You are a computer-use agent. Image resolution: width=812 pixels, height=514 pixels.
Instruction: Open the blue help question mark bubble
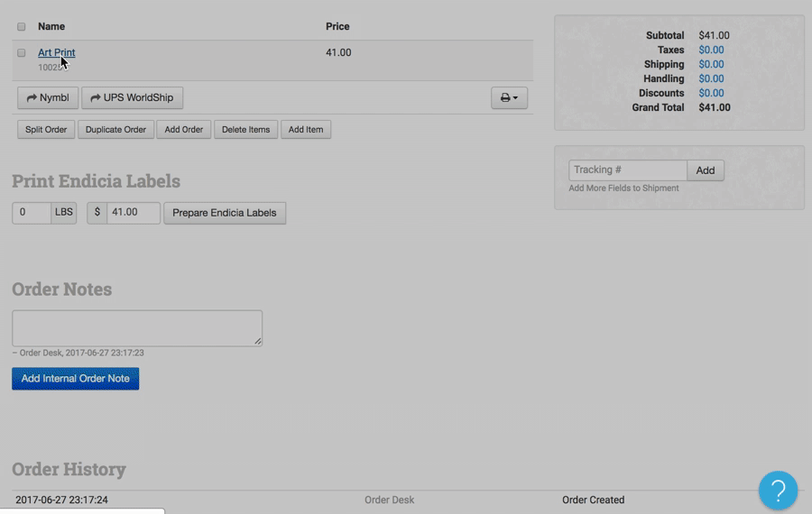pyautogui.click(x=778, y=491)
